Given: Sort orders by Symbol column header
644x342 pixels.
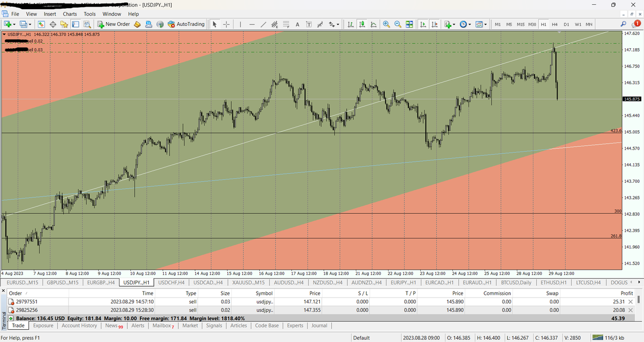Looking at the screenshot, I should coord(265,293).
